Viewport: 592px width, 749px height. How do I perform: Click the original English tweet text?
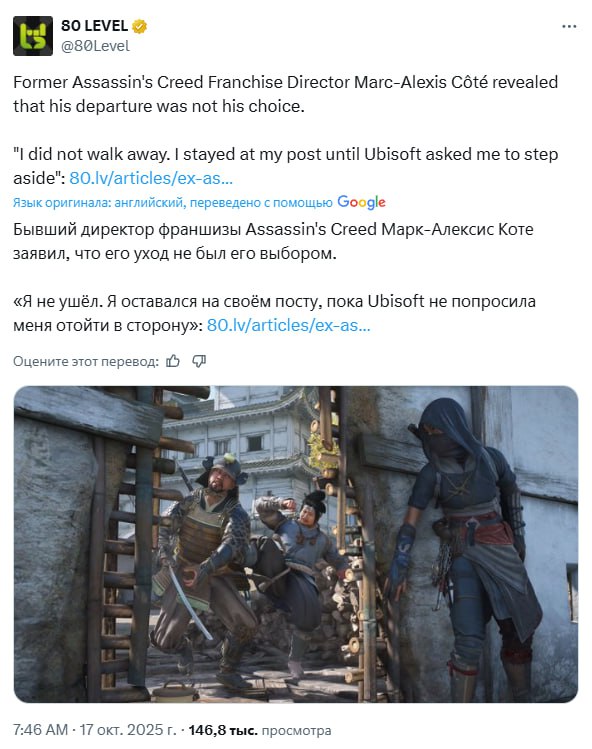click(286, 130)
